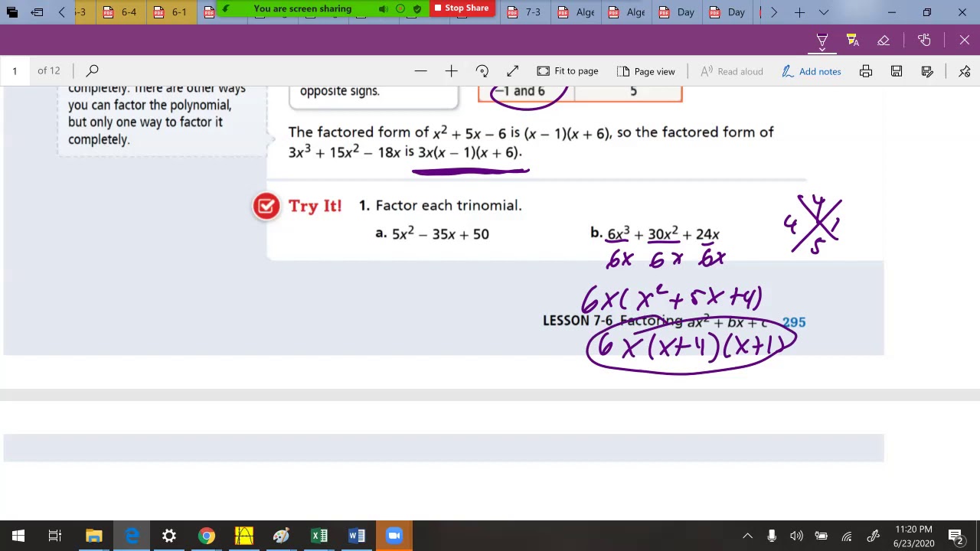Open Excel from the taskbar
980x551 pixels.
pos(319,536)
